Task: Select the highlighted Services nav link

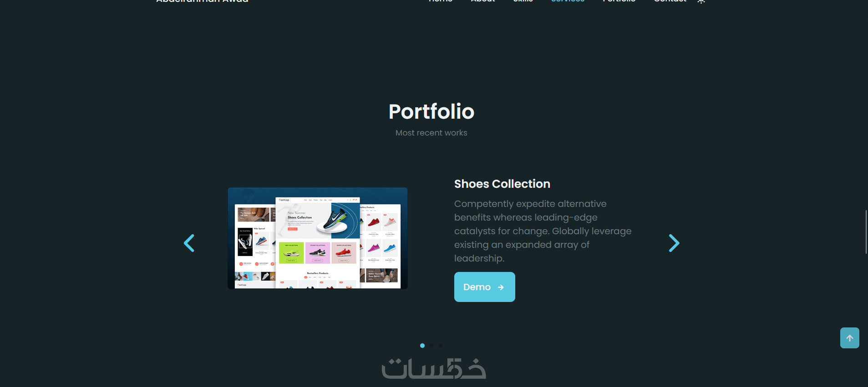Action: tap(568, 1)
